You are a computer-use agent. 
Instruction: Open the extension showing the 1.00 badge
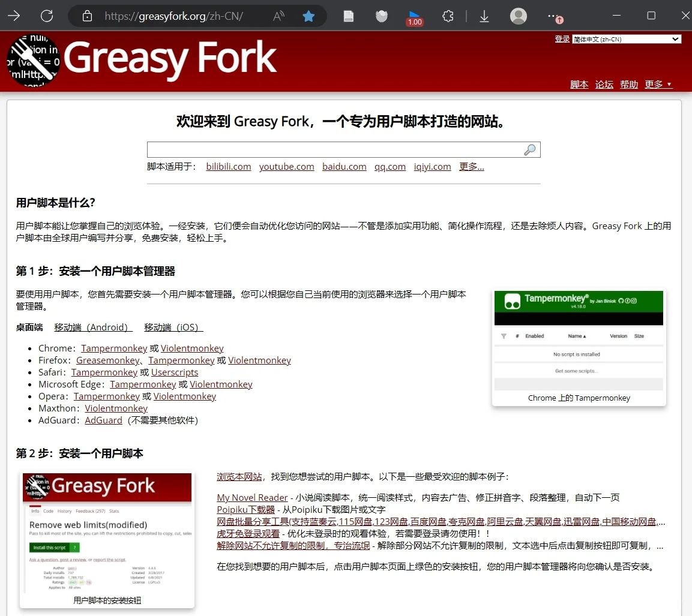click(414, 16)
